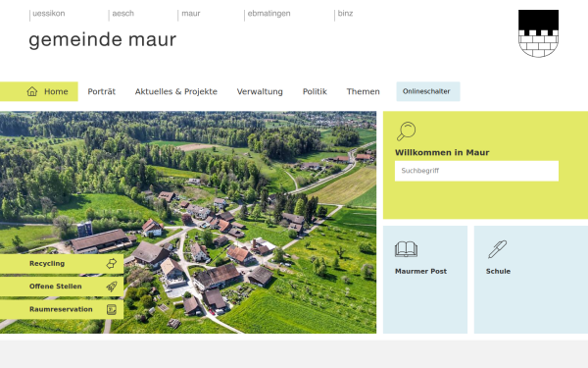
Task: Click the uessikon village label
Action: click(x=49, y=14)
